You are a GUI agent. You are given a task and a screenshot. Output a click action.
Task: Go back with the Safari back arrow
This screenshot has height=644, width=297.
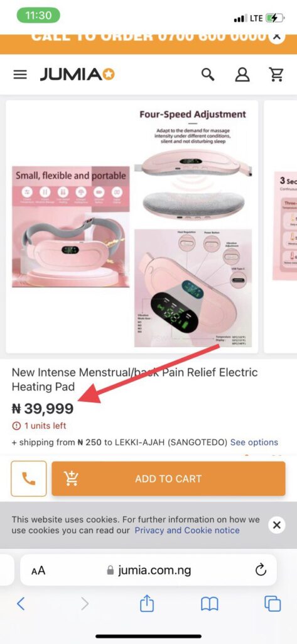pyautogui.click(x=21, y=603)
